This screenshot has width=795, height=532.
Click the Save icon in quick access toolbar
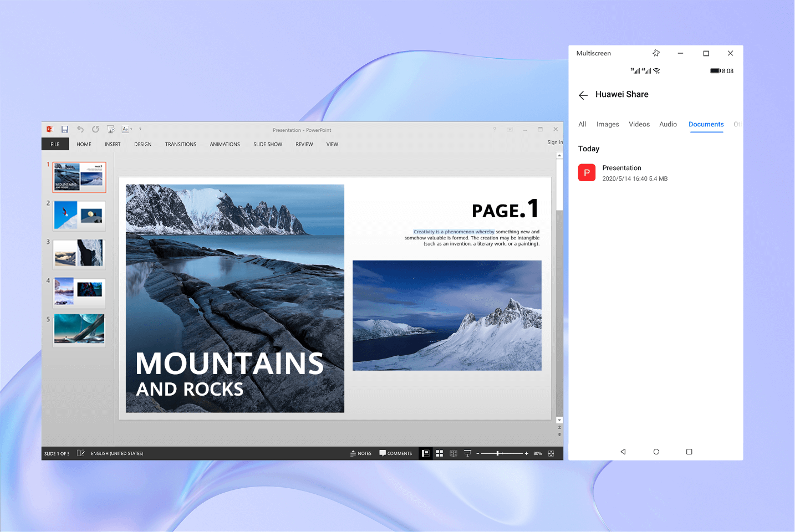65,129
